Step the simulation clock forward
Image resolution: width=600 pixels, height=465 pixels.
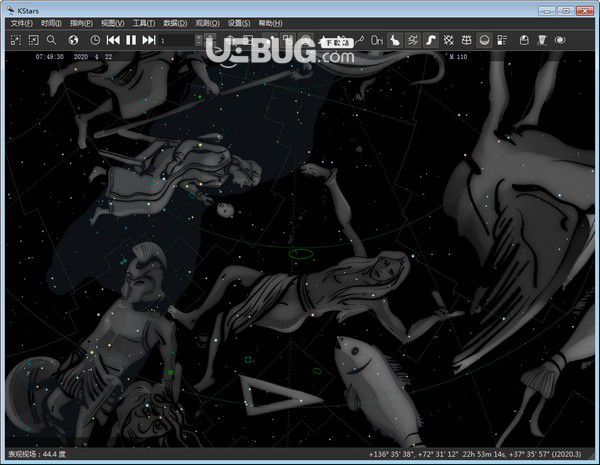pos(148,40)
